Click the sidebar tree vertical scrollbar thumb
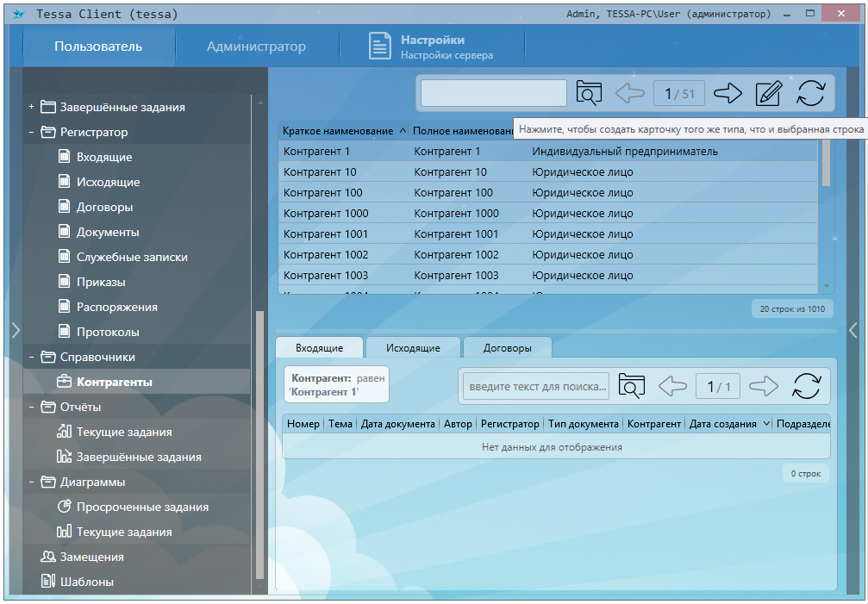868x604 pixels. pyautogui.click(x=259, y=445)
